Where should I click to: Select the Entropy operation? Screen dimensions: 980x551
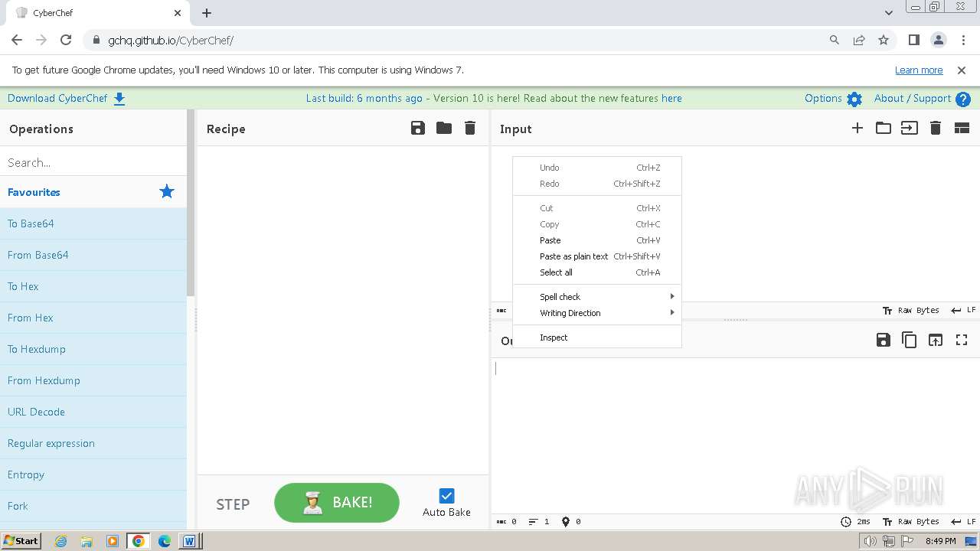pyautogui.click(x=93, y=474)
